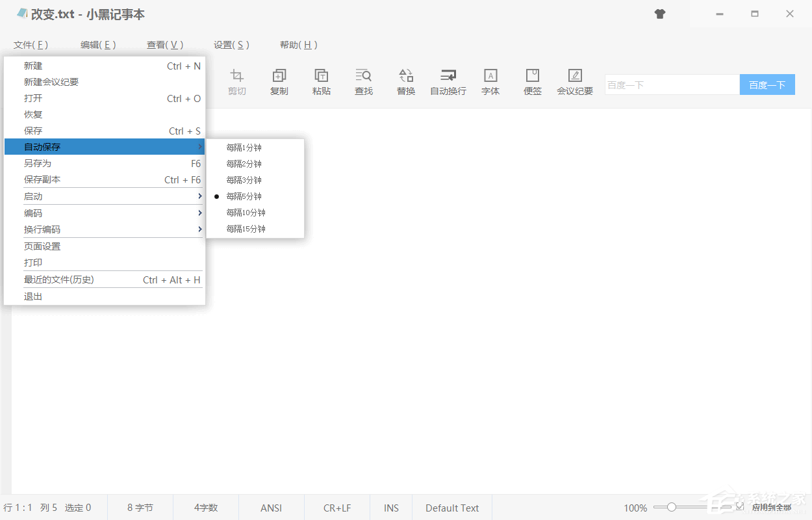Image resolution: width=812 pixels, height=520 pixels.
Task: Open meeting minutes via 会议纪要 icon
Action: point(574,81)
